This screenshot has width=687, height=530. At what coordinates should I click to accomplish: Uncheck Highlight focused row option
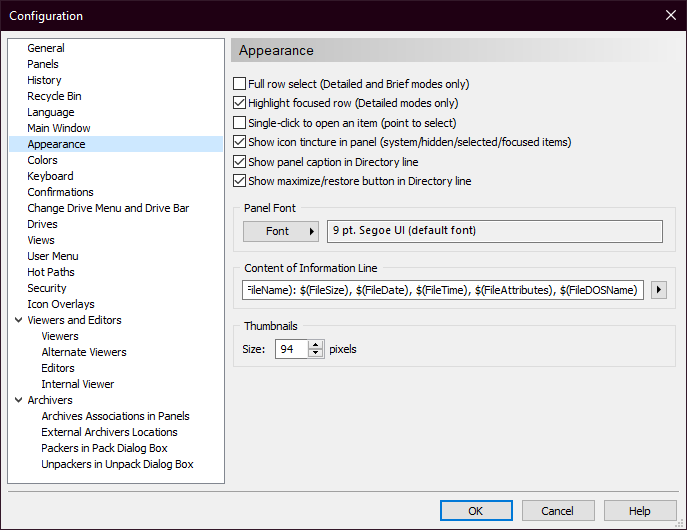click(239, 103)
